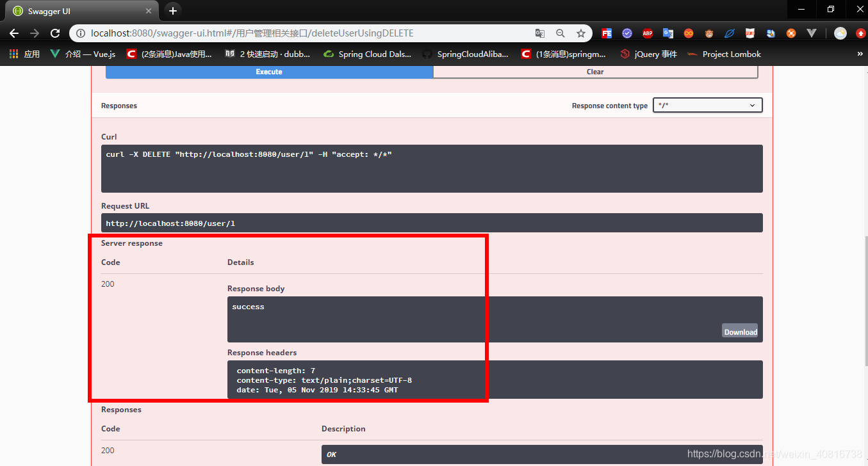Click the date header line

tap(317, 390)
